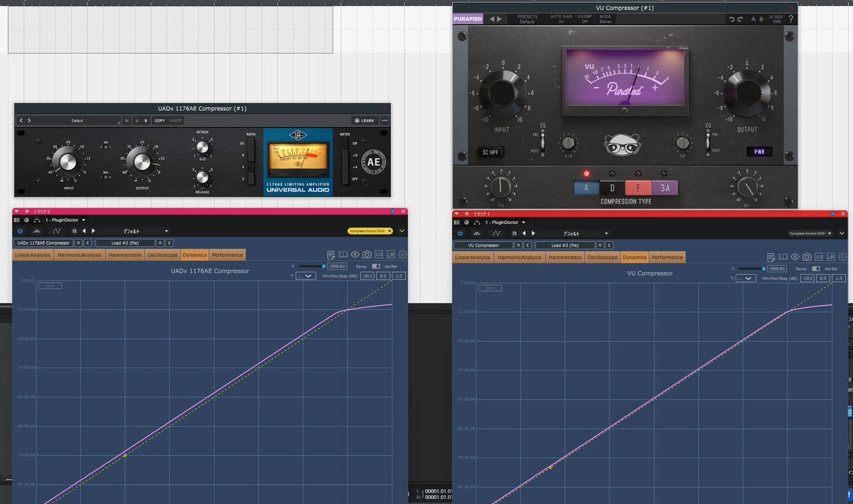Toggle Ramp / Att/Rel switch in right PluginDoctor
The width and height of the screenshot is (853, 504).
tap(815, 269)
